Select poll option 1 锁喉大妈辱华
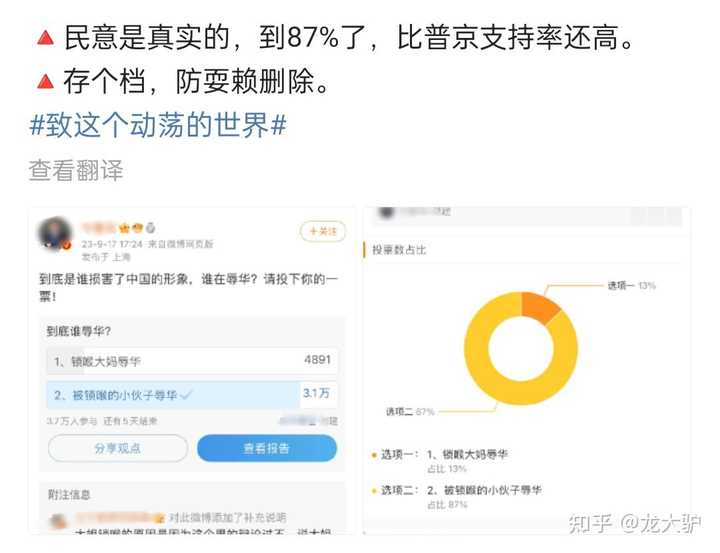This screenshot has width=720, height=553. pos(192,361)
